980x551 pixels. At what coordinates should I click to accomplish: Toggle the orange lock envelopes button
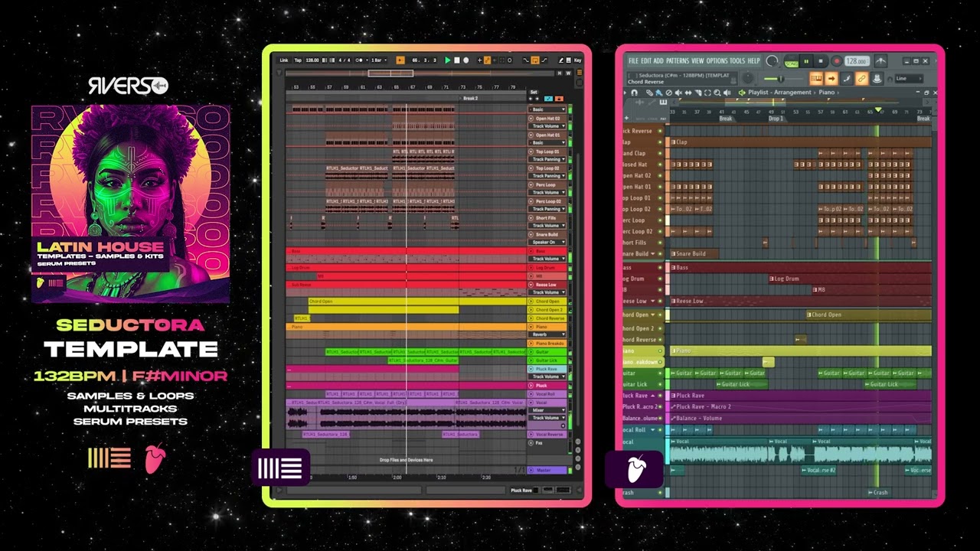point(559,99)
